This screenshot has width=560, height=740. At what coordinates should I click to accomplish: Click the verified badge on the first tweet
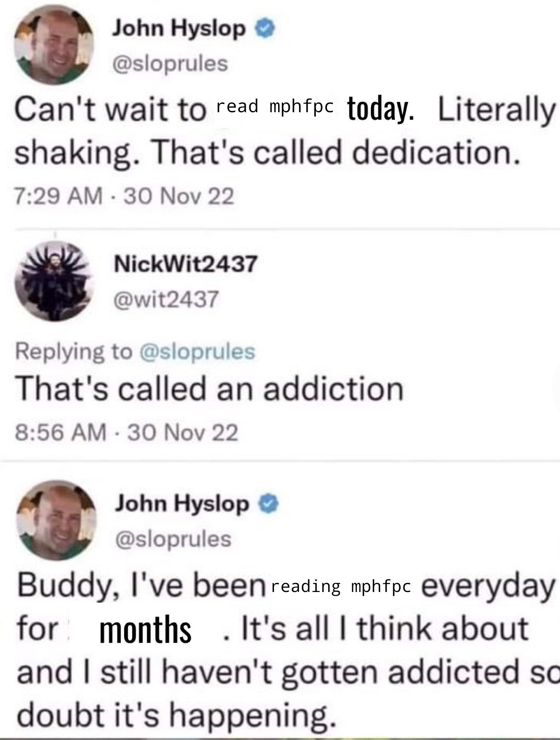coord(265,29)
